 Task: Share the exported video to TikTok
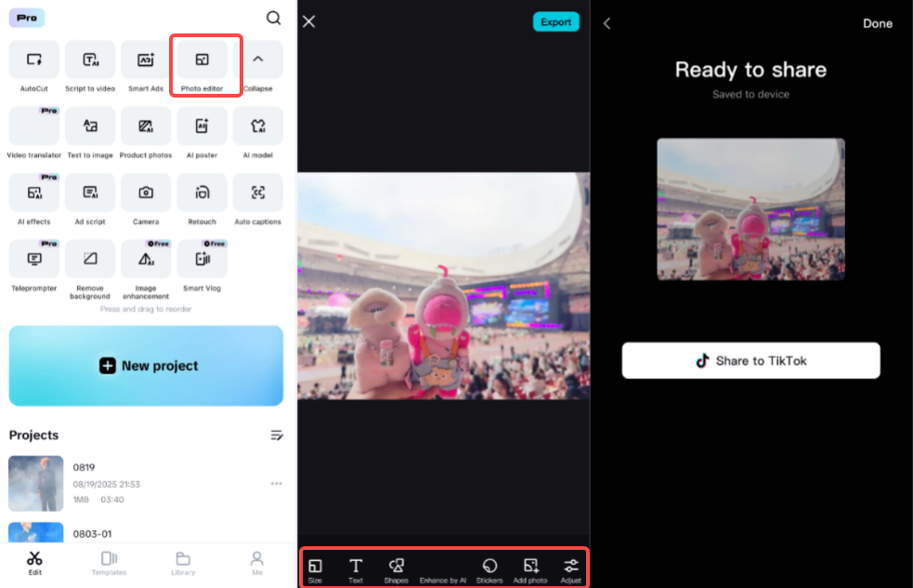(750, 360)
